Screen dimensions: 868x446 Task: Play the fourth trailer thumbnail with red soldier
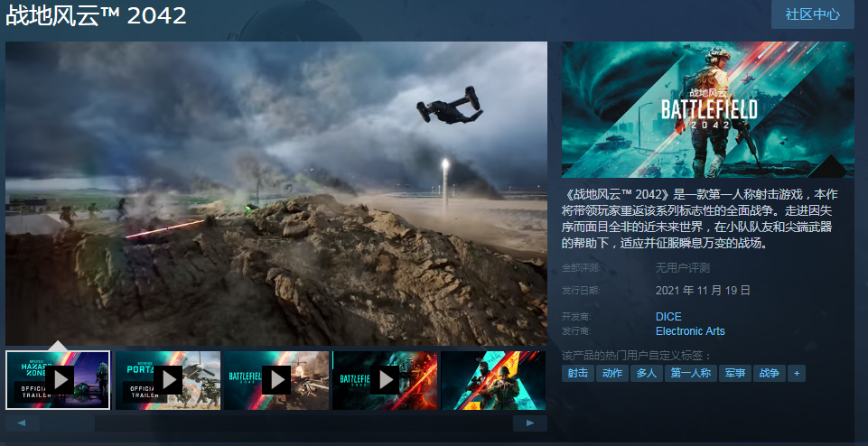385,380
